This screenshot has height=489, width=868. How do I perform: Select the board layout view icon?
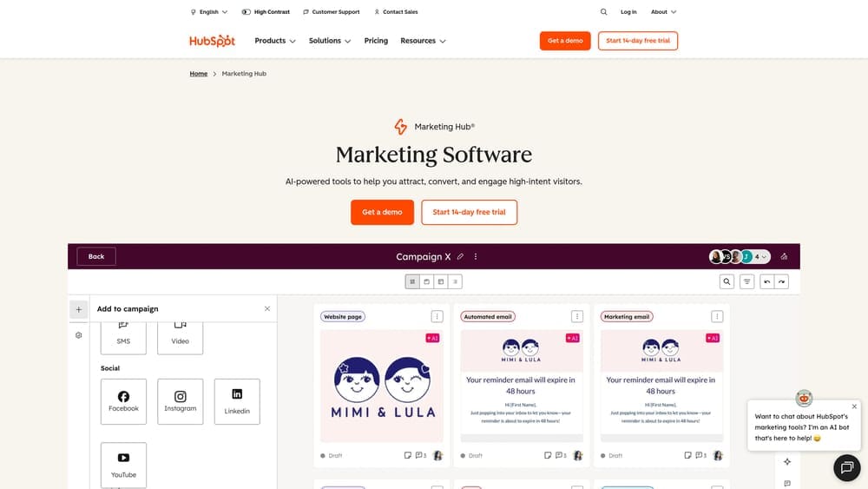(441, 282)
